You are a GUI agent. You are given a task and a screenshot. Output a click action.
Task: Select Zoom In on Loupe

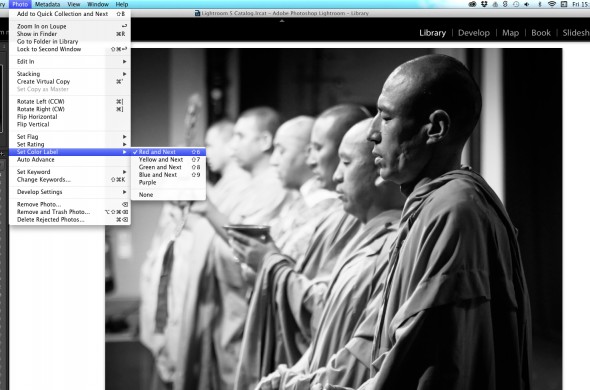click(70, 26)
